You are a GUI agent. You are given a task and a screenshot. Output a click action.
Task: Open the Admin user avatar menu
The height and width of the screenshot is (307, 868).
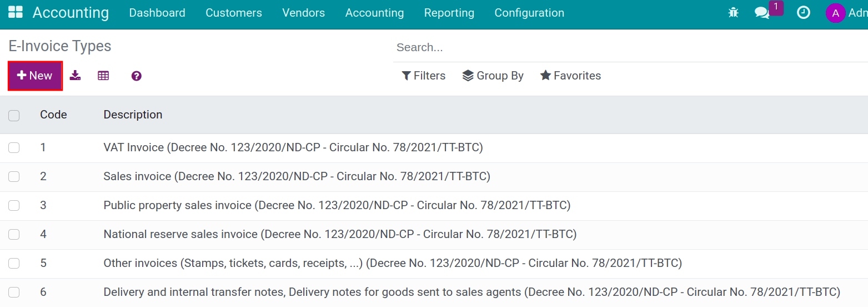pyautogui.click(x=835, y=13)
